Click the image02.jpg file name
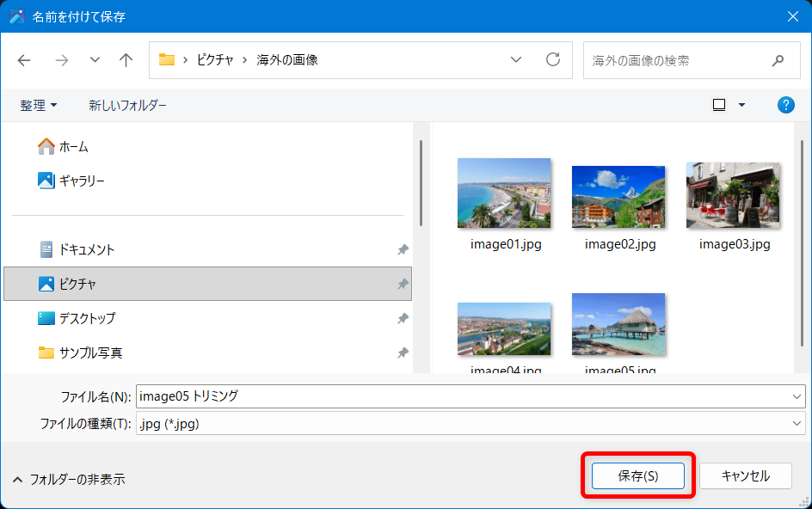 tap(620, 244)
